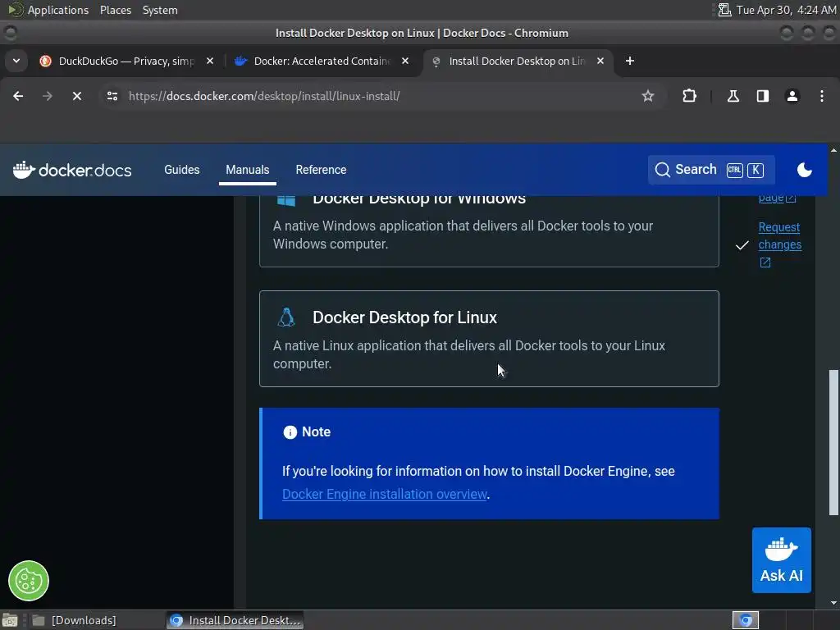840x630 pixels.
Task: Open the Docker Desktop for Linux card
Action: (489, 339)
